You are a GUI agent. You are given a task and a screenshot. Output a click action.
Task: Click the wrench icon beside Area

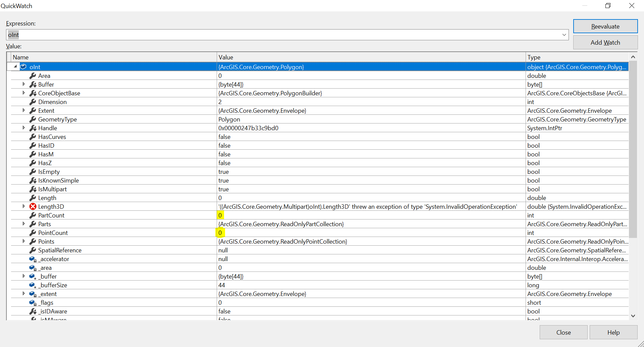click(33, 76)
